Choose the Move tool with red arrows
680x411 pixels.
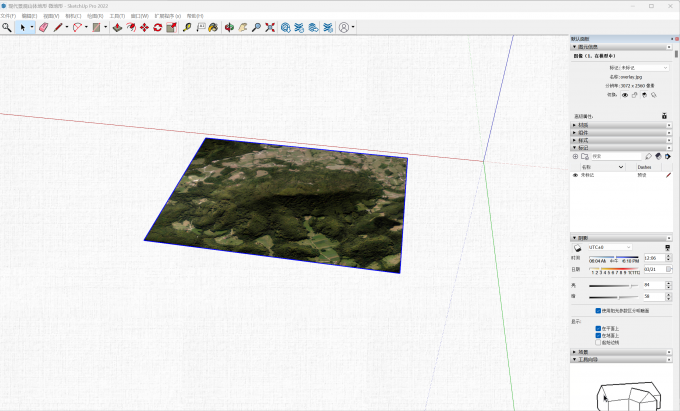point(144,27)
